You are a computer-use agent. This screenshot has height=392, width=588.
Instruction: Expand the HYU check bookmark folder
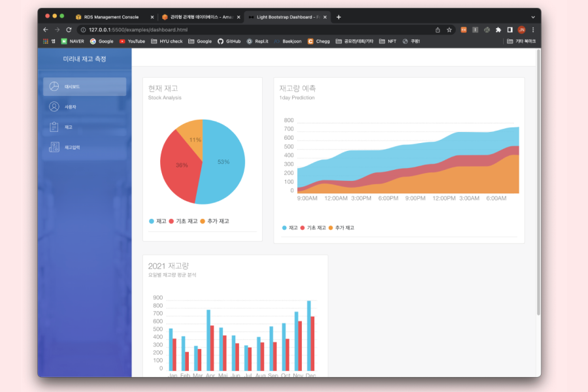pos(167,41)
